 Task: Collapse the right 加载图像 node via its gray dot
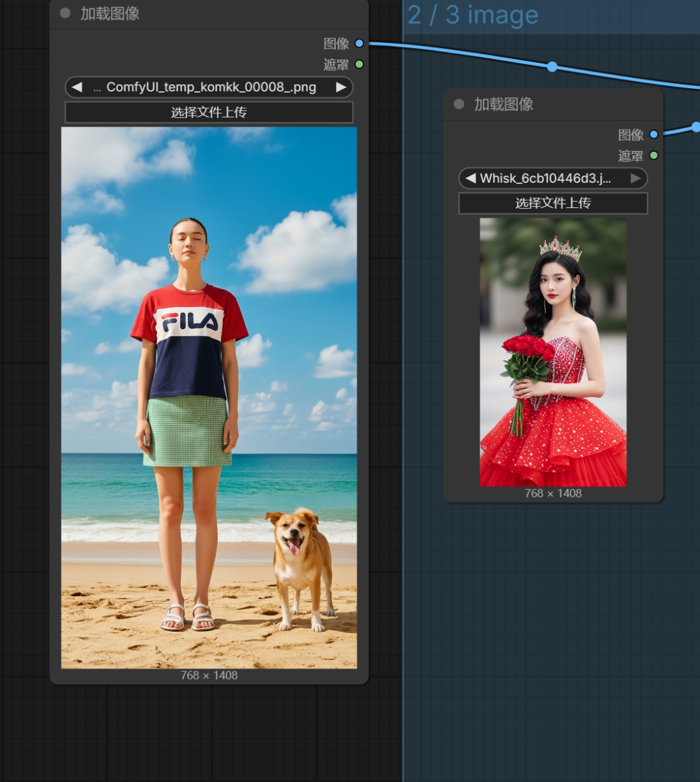(x=459, y=104)
